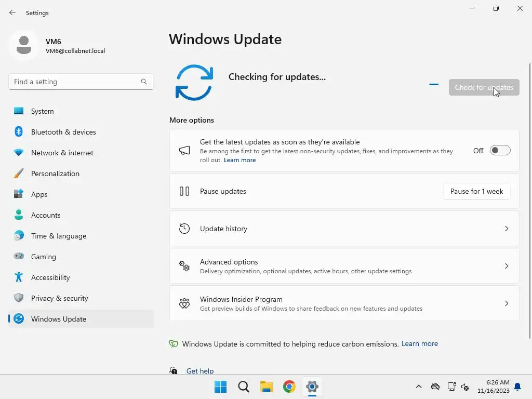Click the large blue update sync icon
532x399 pixels.
194,83
